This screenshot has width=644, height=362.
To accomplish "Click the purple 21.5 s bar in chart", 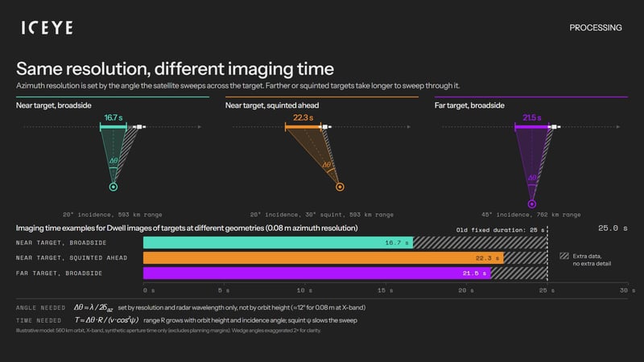I will point(316,273).
